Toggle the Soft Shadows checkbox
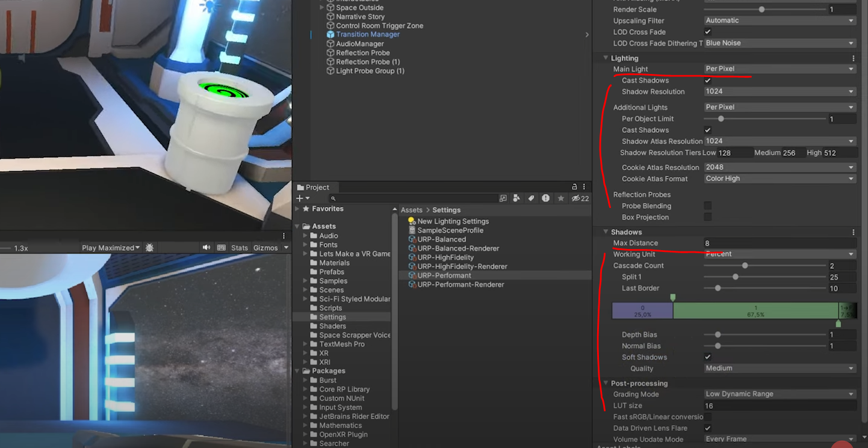Image resolution: width=868 pixels, height=448 pixels. pos(708,357)
